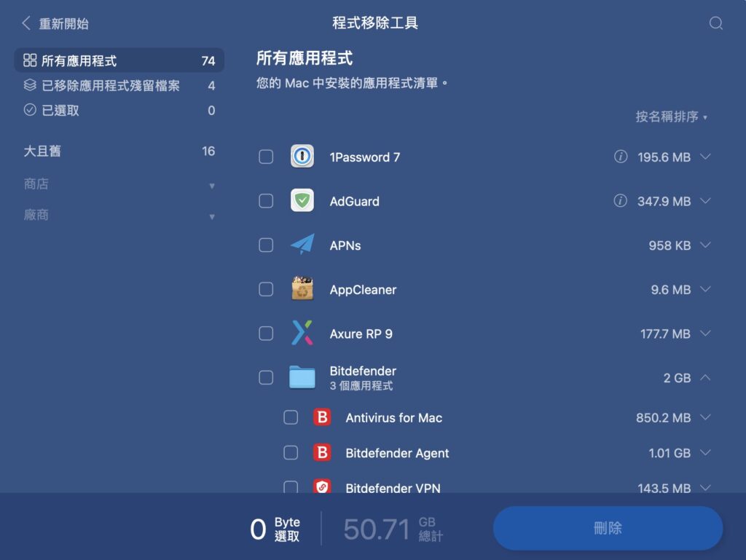Open the 按名稱排序 sort dropdown
The width and height of the screenshot is (746, 560).
[x=671, y=117]
